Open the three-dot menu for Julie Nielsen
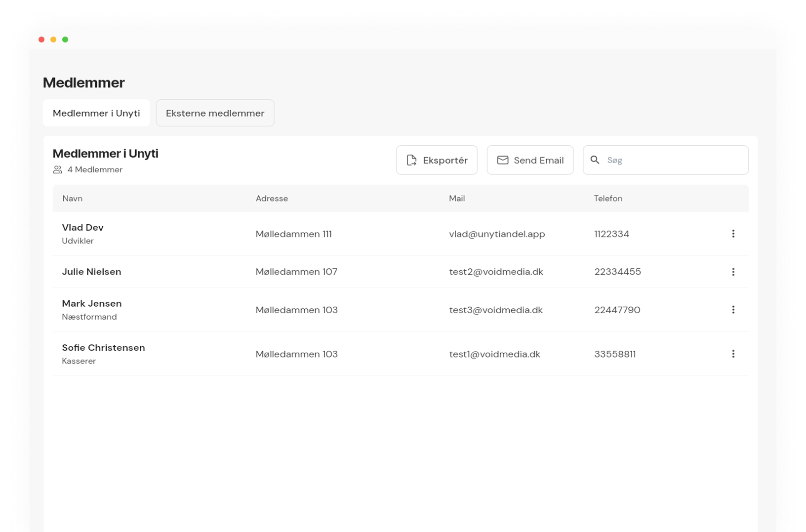 733,272
